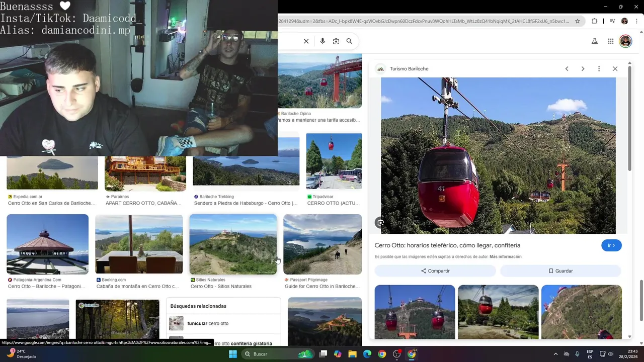Viewport: 644px width, 362px height.
Task: Open OBS Studio from taskbar
Action: (x=397, y=354)
